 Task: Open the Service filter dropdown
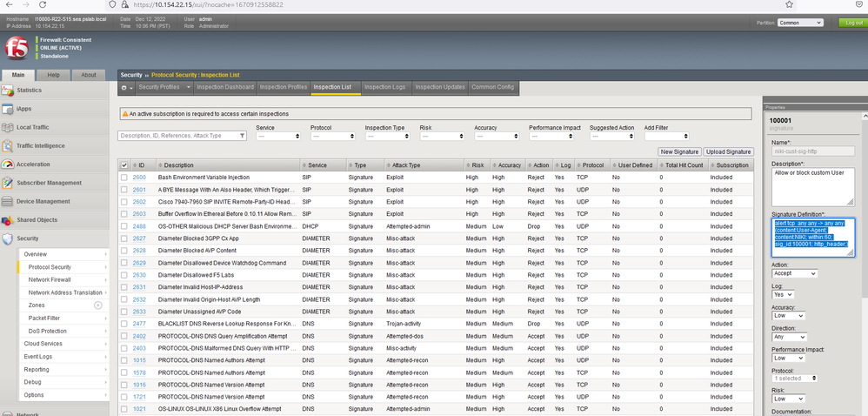(278, 136)
